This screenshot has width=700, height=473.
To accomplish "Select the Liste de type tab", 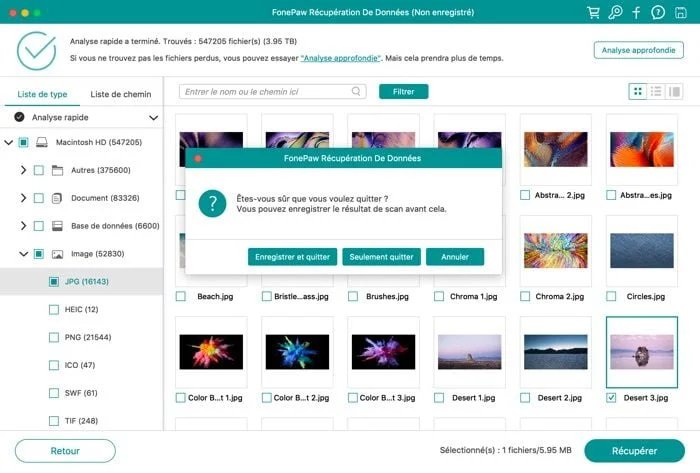I will point(42,94).
